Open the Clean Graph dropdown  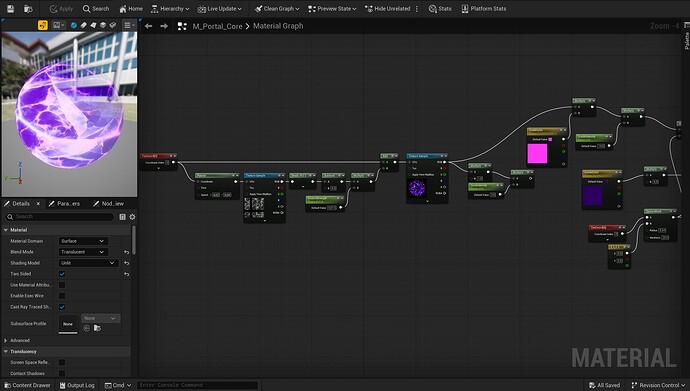[277, 8]
